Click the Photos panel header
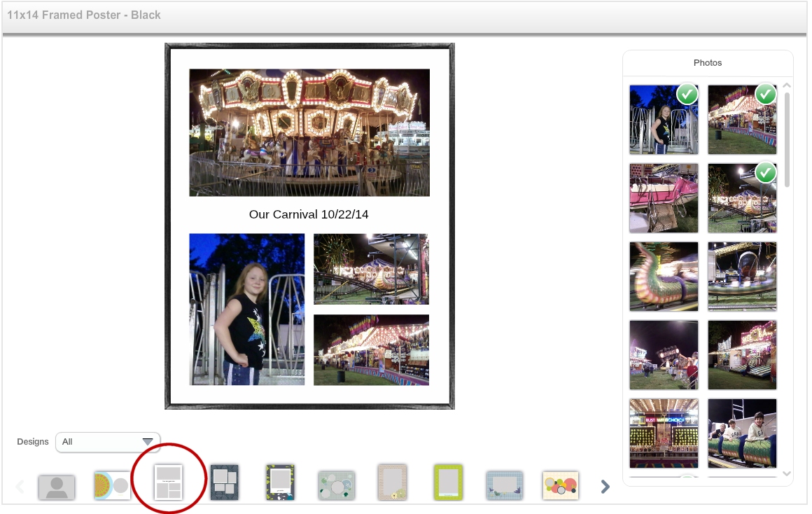 point(707,63)
